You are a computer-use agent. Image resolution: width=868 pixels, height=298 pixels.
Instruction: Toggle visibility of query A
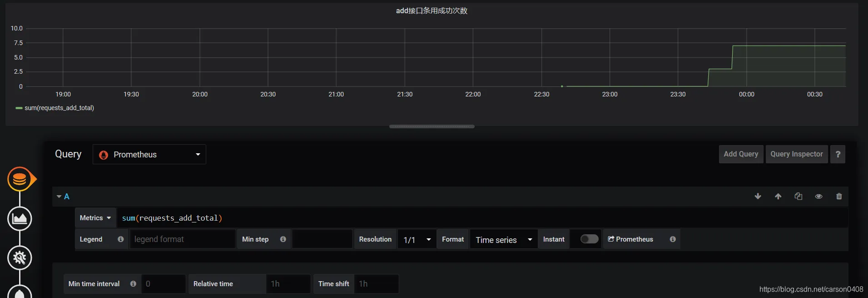[x=818, y=197]
